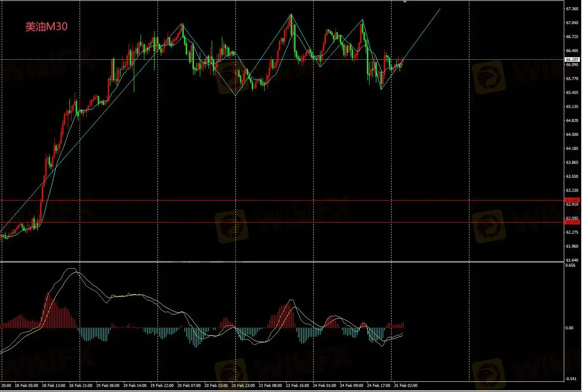Screen dimensions: 582x392
Task: Click the red price tag 62.500
Action: [572, 222]
